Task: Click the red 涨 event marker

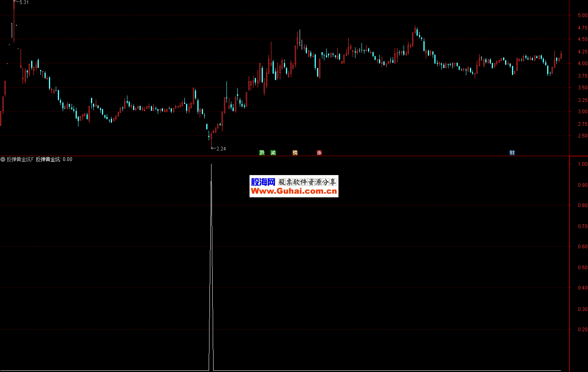Action: (x=319, y=152)
